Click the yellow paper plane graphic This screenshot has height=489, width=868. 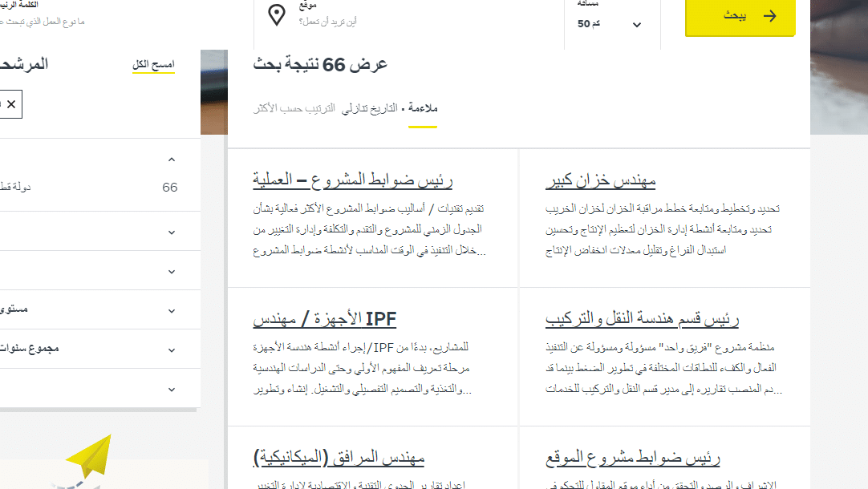(x=90, y=455)
